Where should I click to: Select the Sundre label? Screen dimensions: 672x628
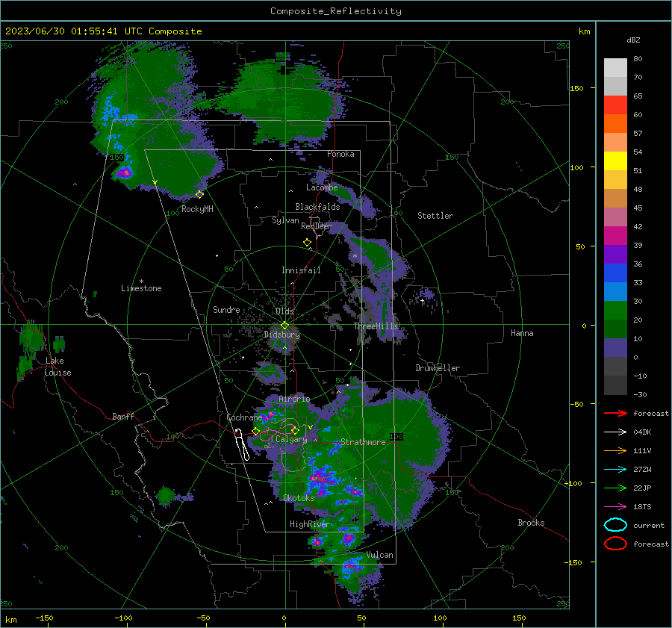click(226, 309)
